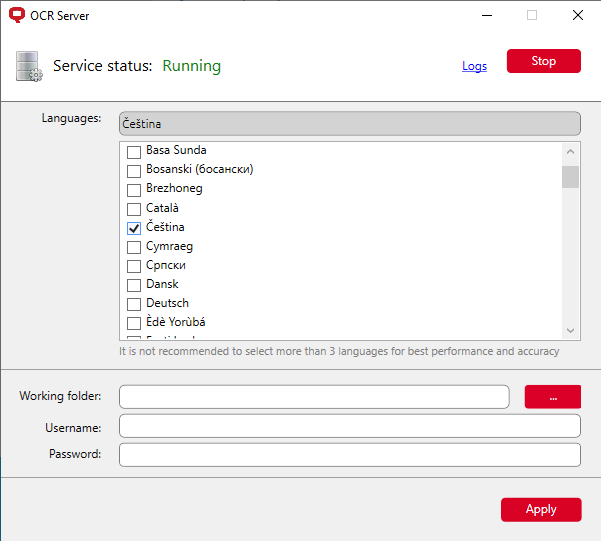Click the language list scroll up arrow

point(570,152)
